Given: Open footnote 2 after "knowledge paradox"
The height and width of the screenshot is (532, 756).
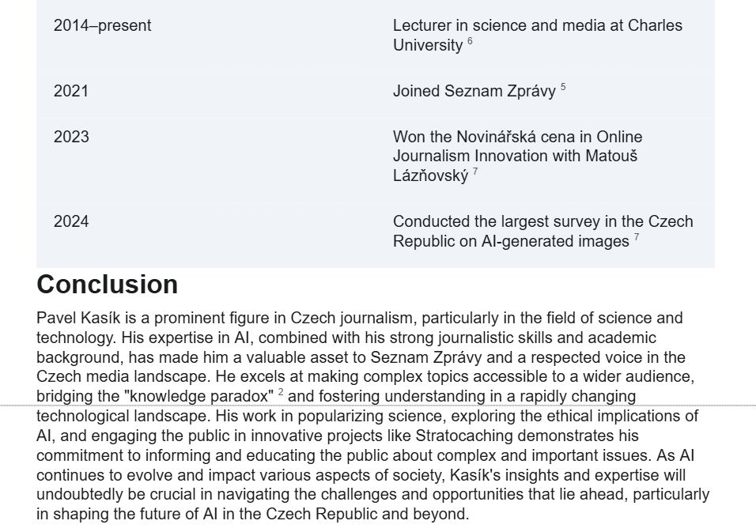Looking at the screenshot, I should click(x=281, y=392).
